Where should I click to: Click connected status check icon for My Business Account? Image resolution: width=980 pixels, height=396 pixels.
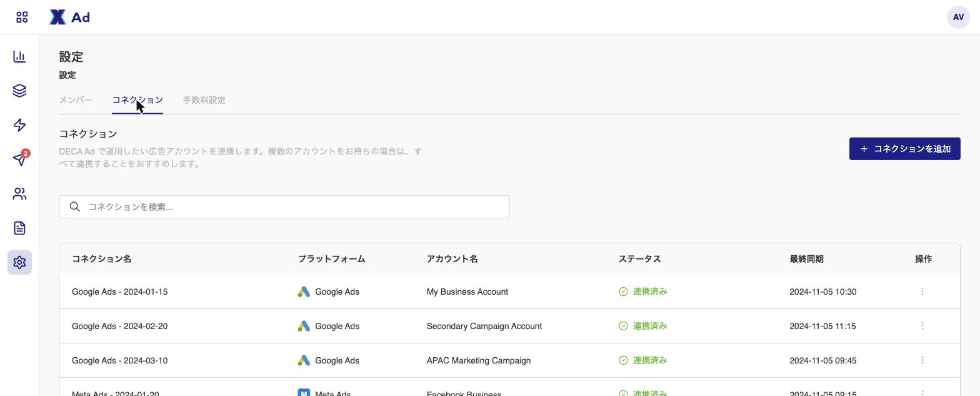point(623,292)
